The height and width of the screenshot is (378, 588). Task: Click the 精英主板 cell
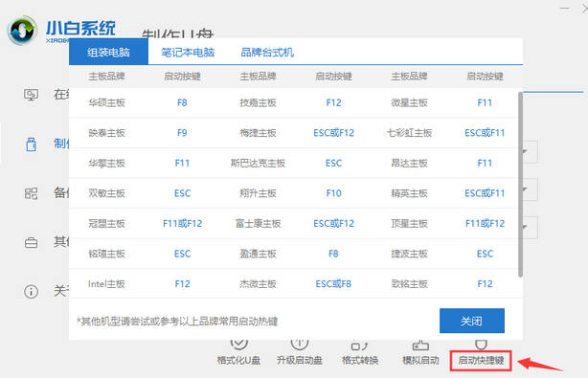[409, 193]
